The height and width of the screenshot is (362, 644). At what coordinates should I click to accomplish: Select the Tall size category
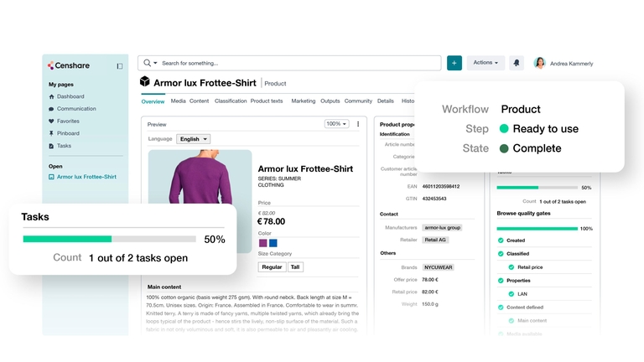click(x=295, y=267)
